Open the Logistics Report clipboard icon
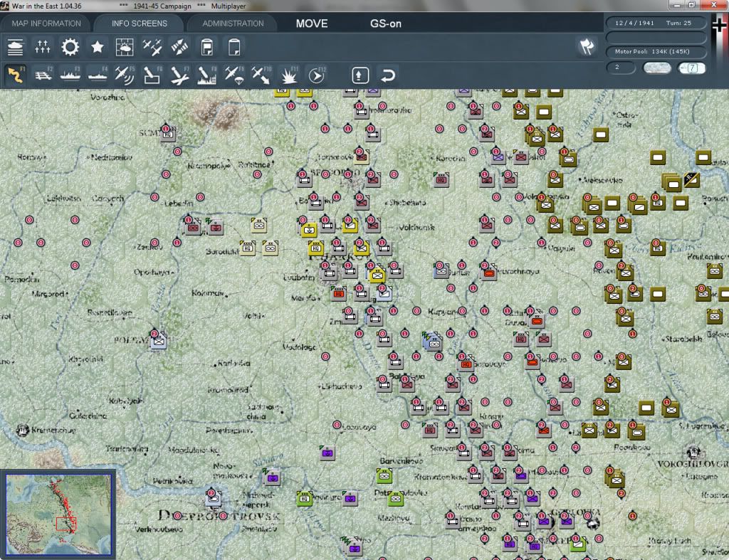This screenshot has width=729, height=560. click(x=207, y=48)
